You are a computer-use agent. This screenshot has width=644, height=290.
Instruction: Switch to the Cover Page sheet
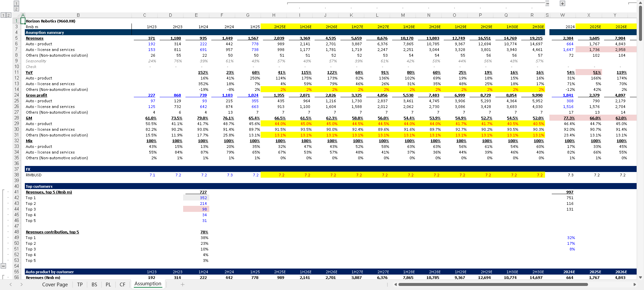coord(55,284)
